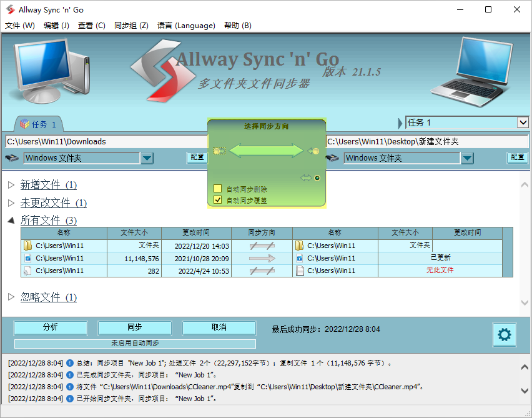Collapse the 所有文件 (3) triangle
Viewport: 532px width, 418px height.
pyautogui.click(x=11, y=221)
